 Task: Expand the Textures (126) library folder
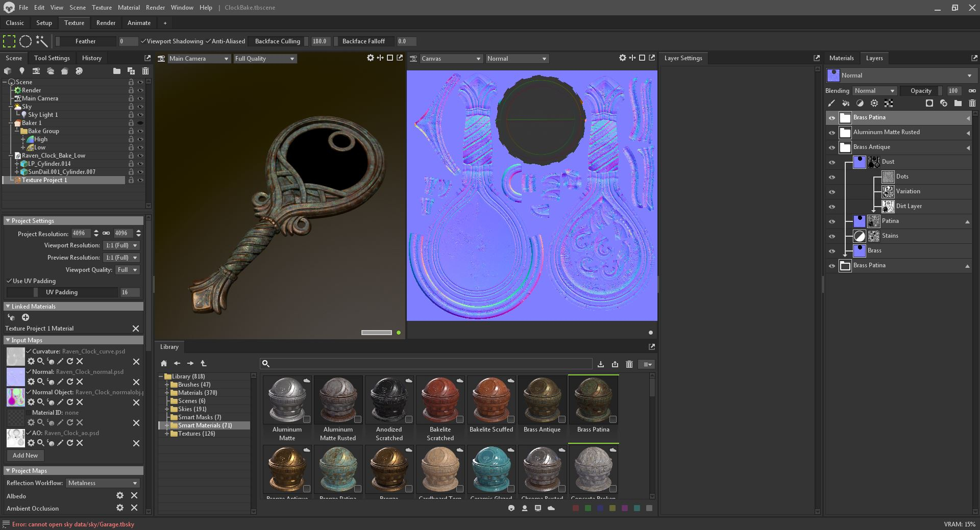(x=167, y=434)
